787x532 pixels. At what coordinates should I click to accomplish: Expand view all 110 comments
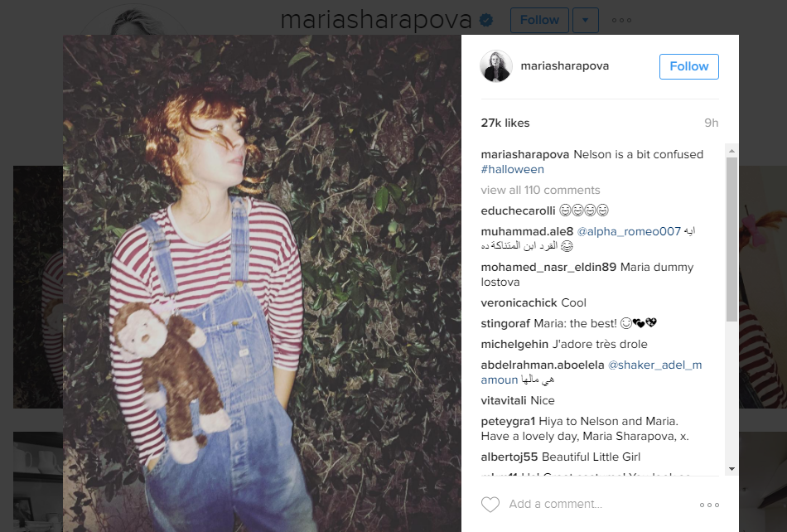click(x=540, y=190)
